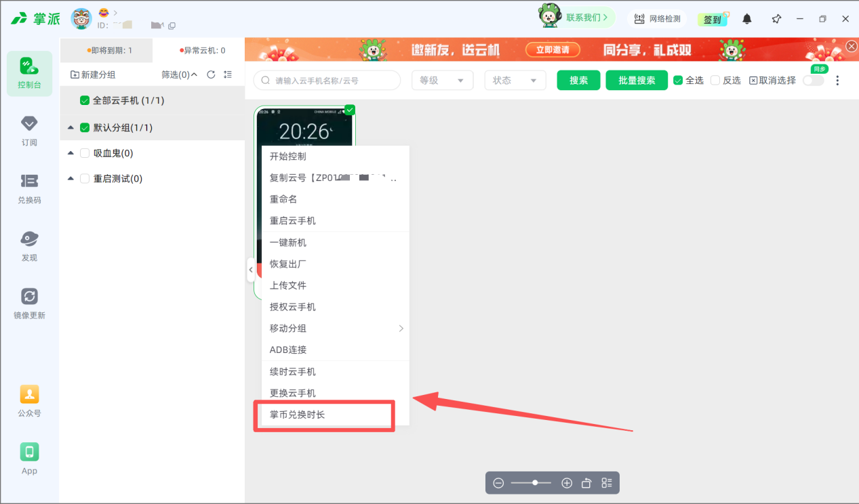Click the green 搜索 button

[579, 80]
